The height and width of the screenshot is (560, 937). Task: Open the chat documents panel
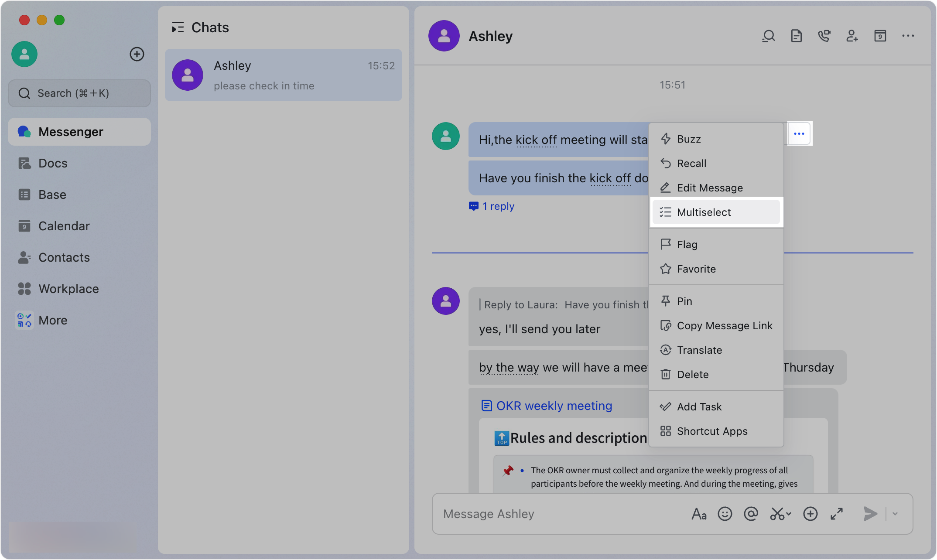797,36
